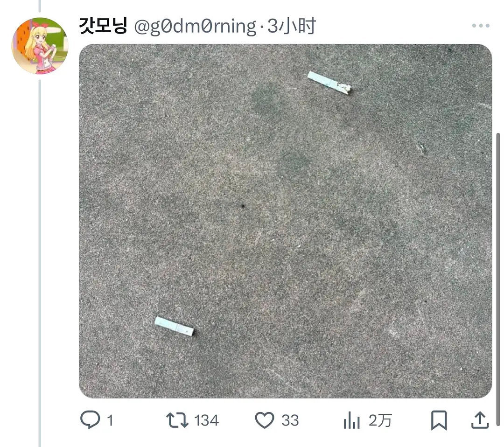This screenshot has width=504, height=447.
Task: Click the lower cigarette butt in photo
Action: [x=174, y=326]
